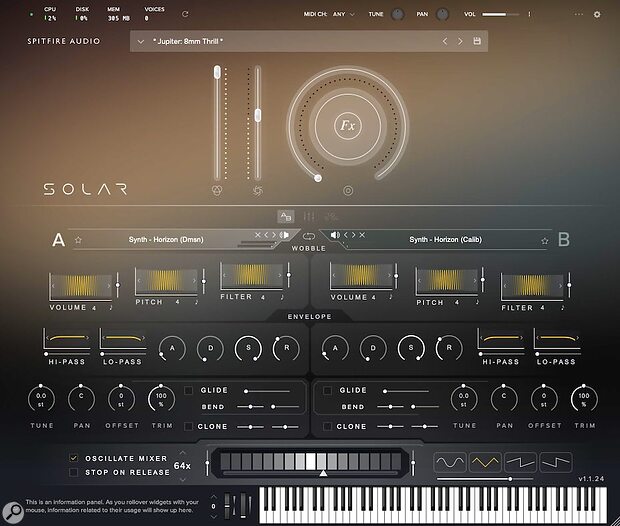
Task: Click the refresh voices icon
Action: tap(185, 14)
